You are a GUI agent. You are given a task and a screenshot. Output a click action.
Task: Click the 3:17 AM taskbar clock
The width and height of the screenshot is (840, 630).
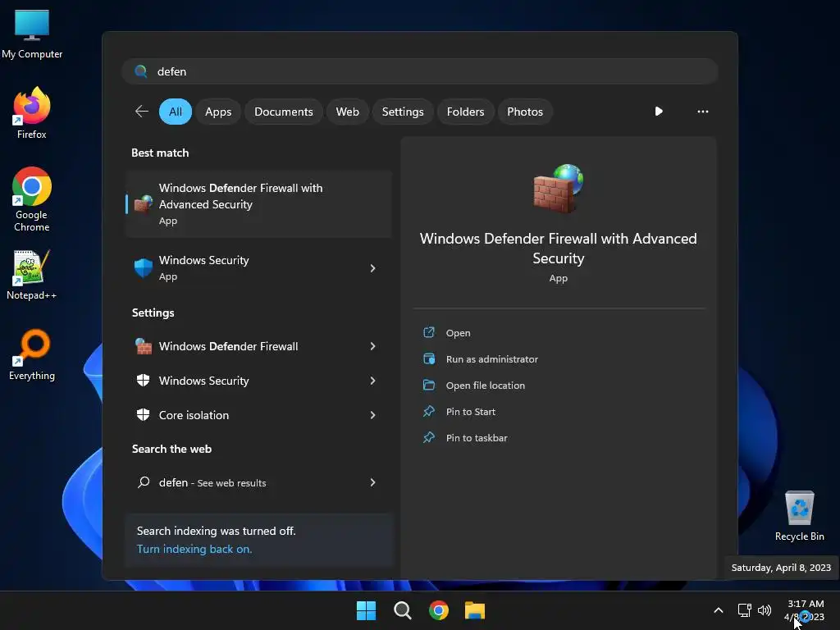(806, 603)
